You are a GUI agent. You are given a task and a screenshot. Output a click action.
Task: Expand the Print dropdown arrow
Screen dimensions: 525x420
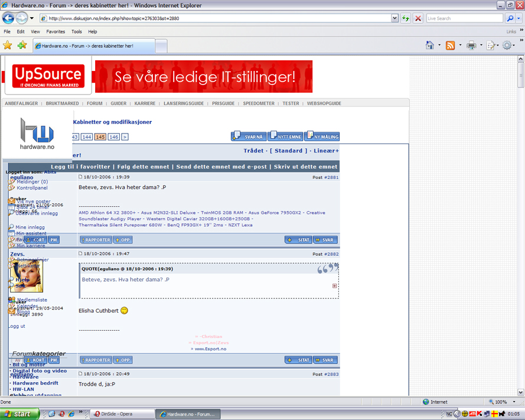coord(481,45)
